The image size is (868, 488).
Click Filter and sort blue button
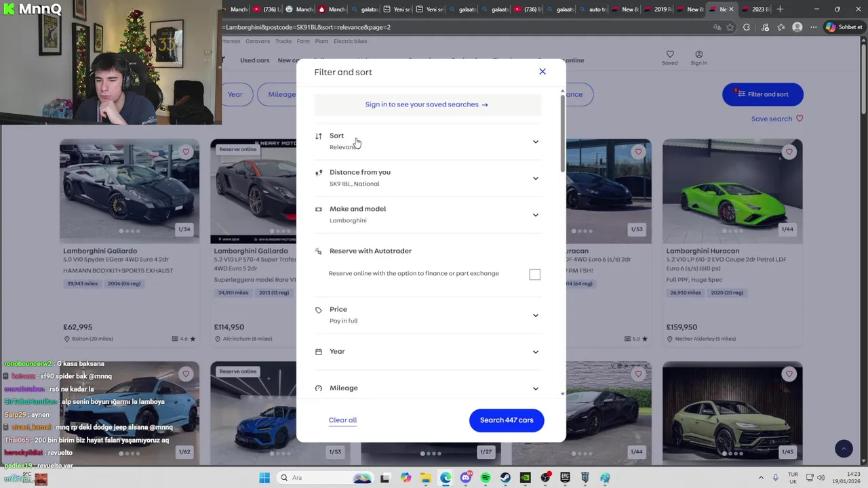[763, 94]
